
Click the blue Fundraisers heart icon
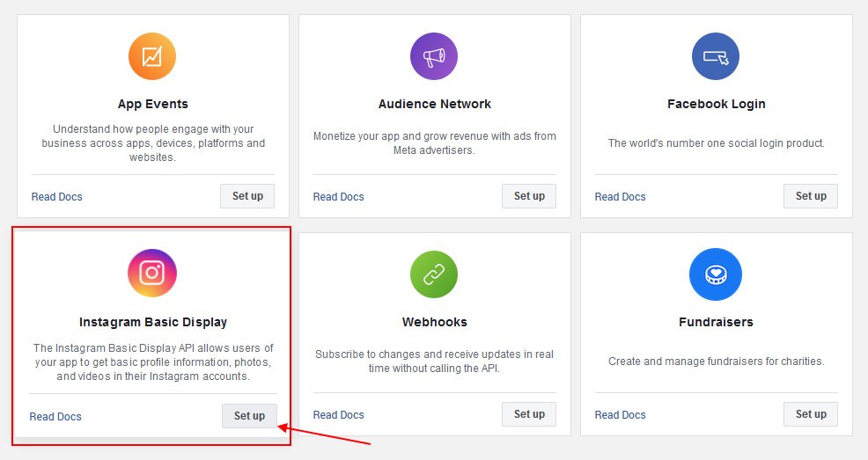(716, 274)
